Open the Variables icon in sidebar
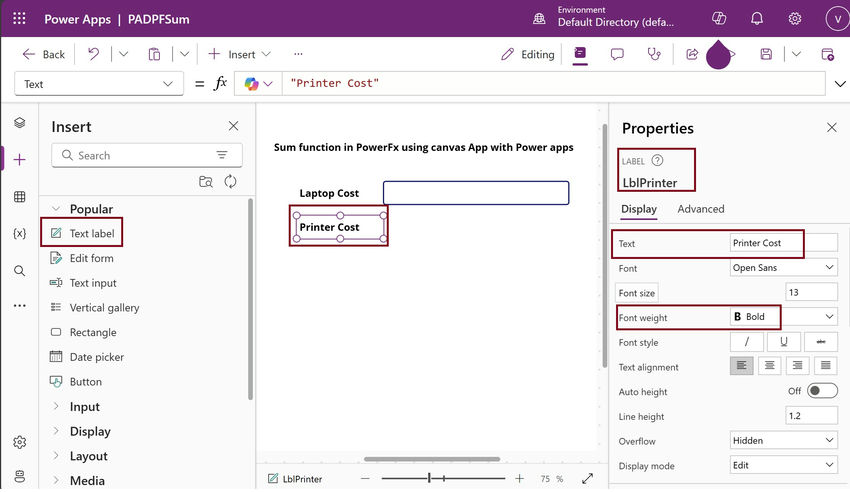This screenshot has width=850, height=492. pyautogui.click(x=20, y=233)
